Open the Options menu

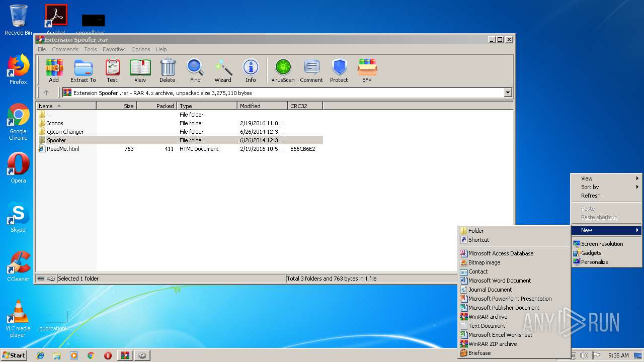[x=141, y=49]
